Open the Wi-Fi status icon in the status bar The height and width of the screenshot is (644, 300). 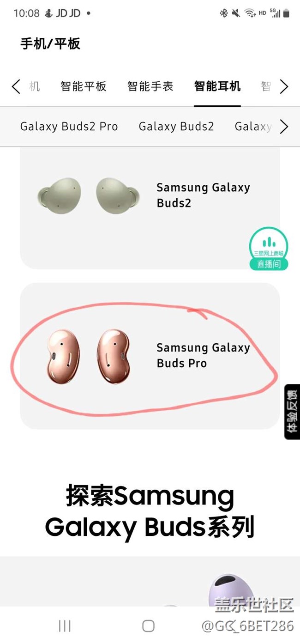(250, 13)
